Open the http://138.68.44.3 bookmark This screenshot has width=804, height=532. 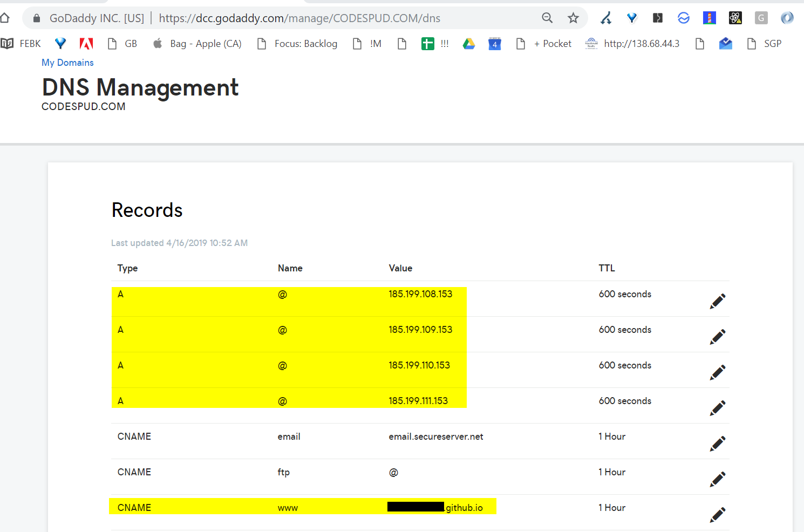point(632,44)
